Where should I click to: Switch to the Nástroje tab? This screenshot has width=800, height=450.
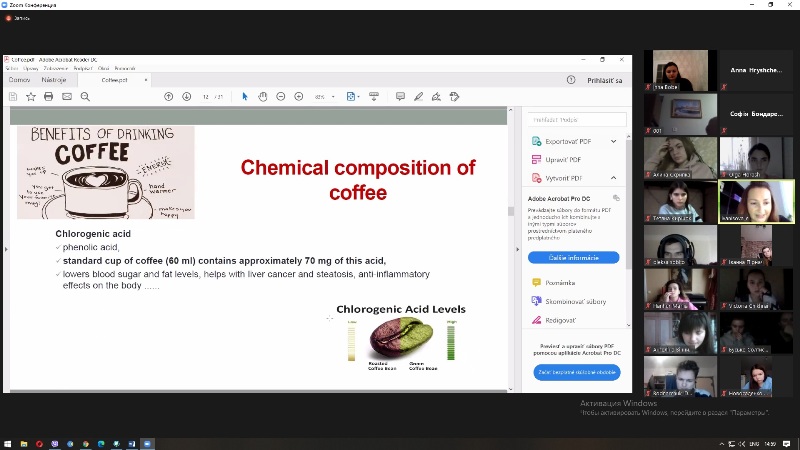[54, 80]
